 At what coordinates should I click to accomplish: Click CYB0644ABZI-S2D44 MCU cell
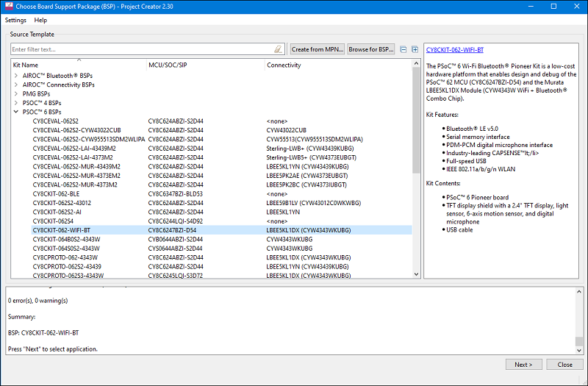[x=175, y=240]
